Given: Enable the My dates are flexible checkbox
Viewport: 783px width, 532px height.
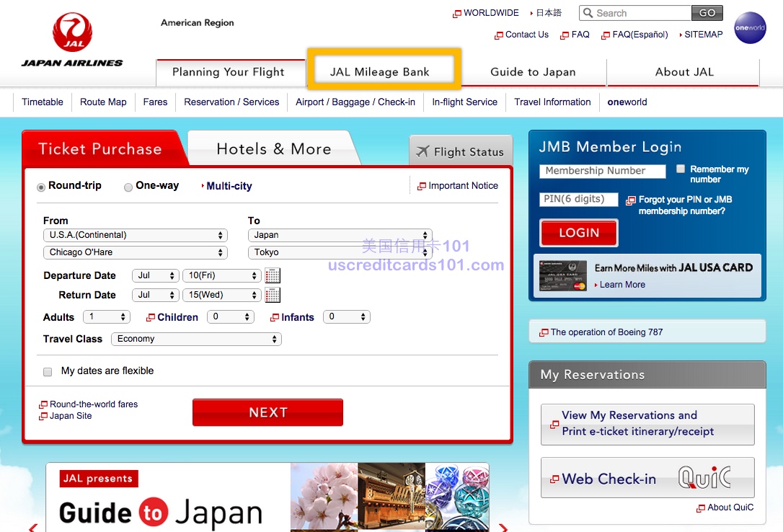Looking at the screenshot, I should (48, 372).
